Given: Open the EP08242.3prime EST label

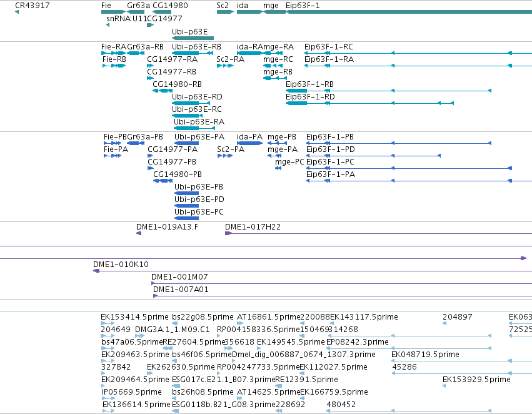Looking at the screenshot, I should [357, 342].
